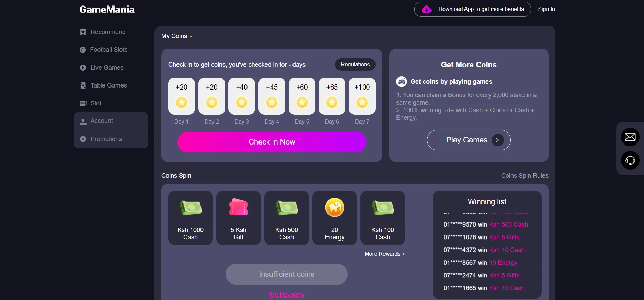Click 01*****9570 win Ksh 500 Cash row
The image size is (644, 300).
pyautogui.click(x=486, y=224)
